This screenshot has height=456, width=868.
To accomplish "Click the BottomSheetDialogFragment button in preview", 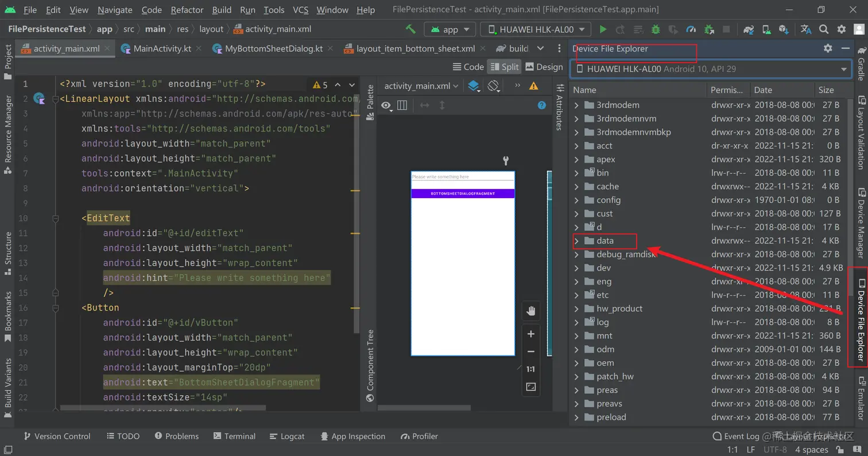I will (463, 194).
